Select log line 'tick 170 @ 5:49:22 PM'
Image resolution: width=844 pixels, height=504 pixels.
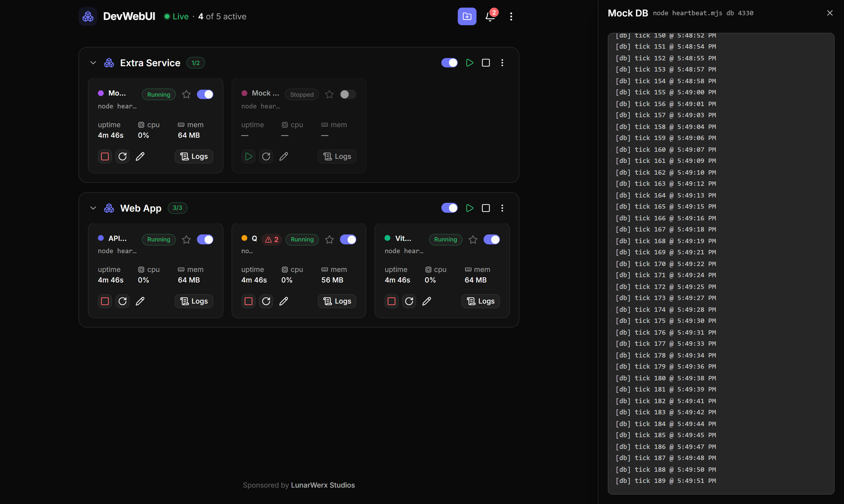(x=666, y=264)
